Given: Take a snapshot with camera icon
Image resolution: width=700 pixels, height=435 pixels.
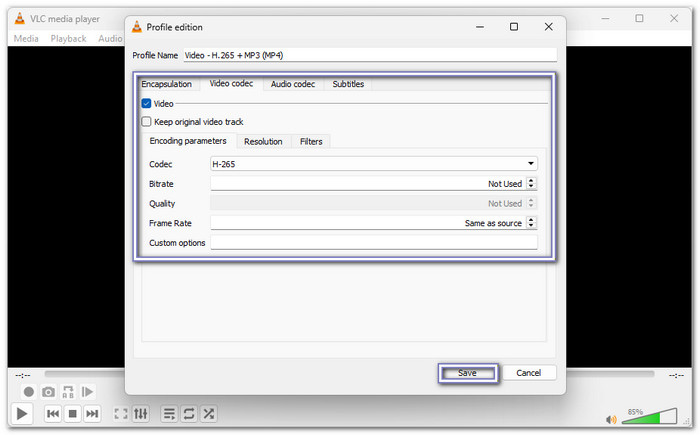Looking at the screenshot, I should point(48,392).
